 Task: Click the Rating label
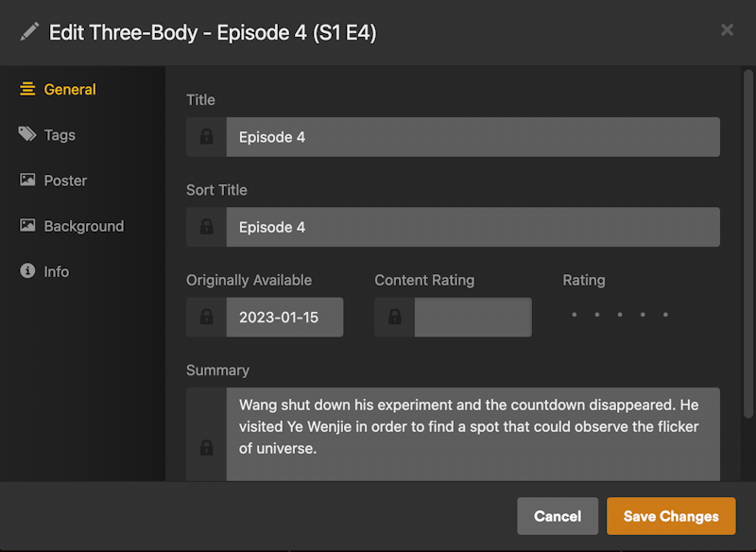[x=584, y=280]
